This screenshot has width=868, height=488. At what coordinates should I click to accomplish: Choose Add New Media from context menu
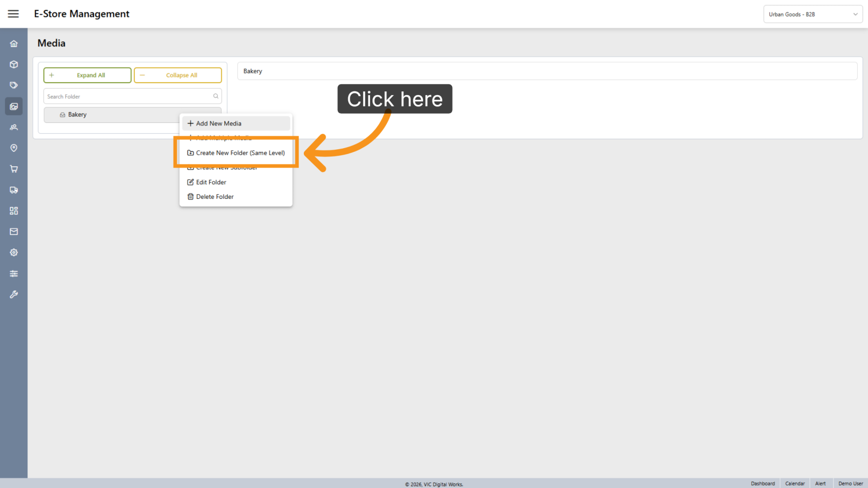[236, 123]
